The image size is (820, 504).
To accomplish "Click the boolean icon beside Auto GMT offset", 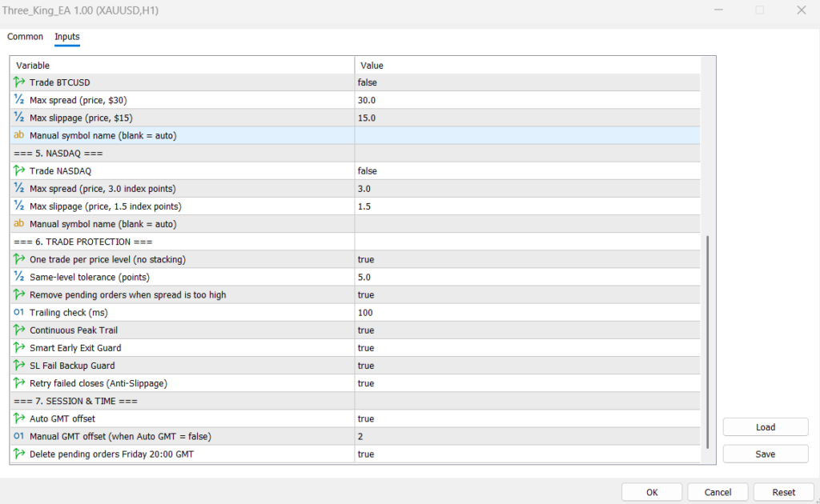I will click(19, 418).
